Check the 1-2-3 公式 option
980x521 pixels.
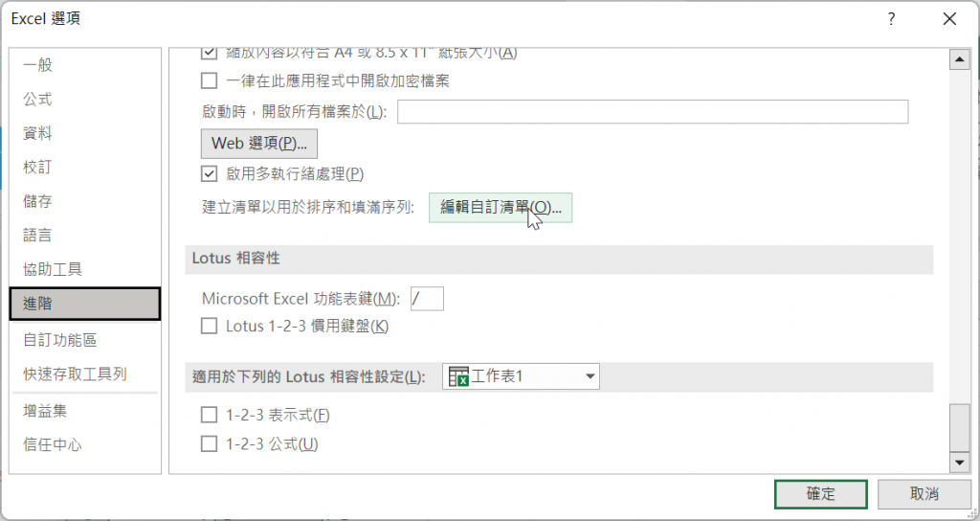point(209,444)
